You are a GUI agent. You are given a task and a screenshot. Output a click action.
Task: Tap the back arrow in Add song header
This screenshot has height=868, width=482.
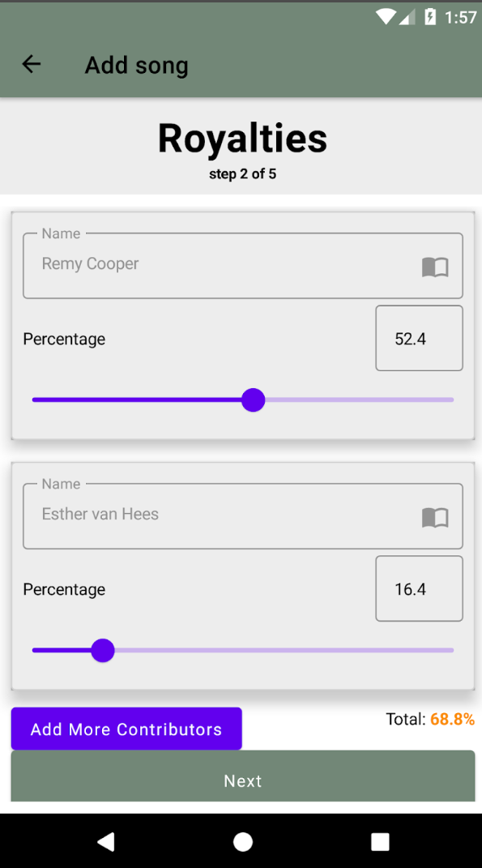pos(31,65)
